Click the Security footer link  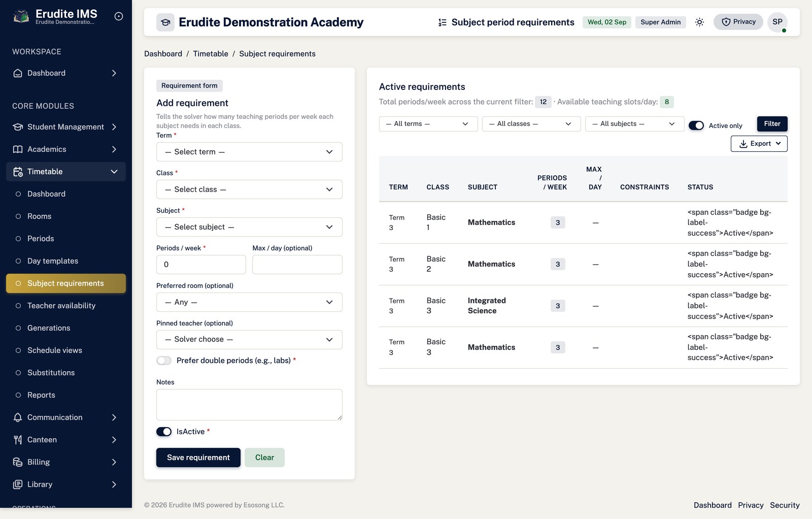(785, 505)
